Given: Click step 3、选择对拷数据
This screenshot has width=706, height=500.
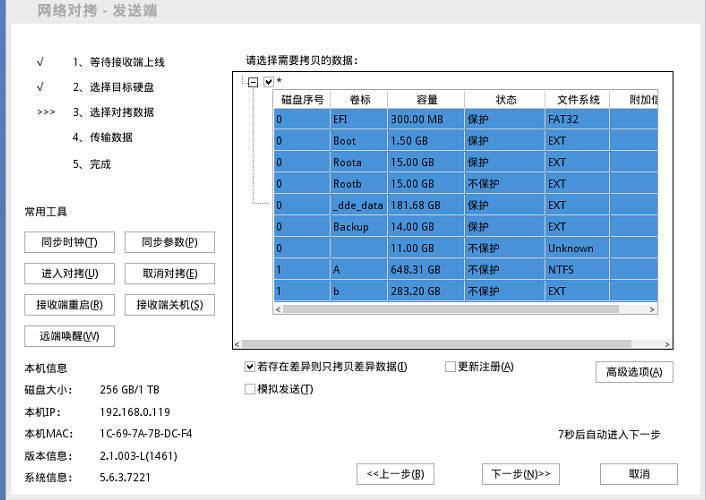Looking at the screenshot, I should tap(113, 112).
